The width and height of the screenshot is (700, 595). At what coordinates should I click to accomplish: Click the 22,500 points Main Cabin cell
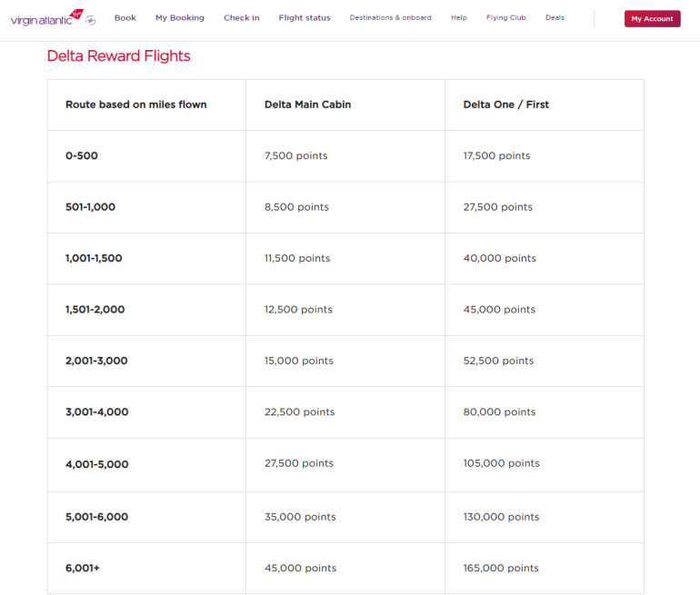pyautogui.click(x=299, y=412)
